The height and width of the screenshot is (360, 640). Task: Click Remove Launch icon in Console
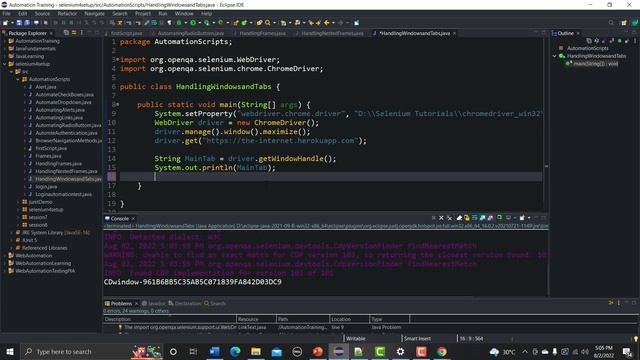[x=441, y=218]
